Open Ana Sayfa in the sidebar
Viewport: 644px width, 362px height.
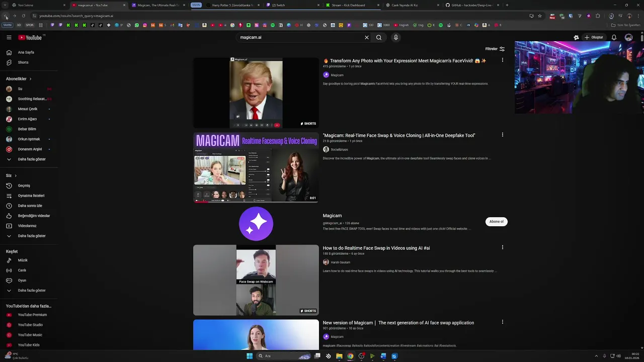click(26, 52)
